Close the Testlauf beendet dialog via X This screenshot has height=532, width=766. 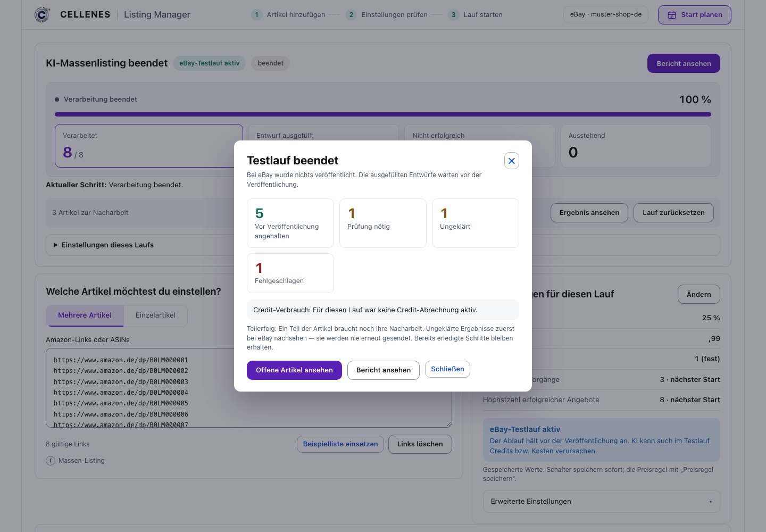point(512,161)
